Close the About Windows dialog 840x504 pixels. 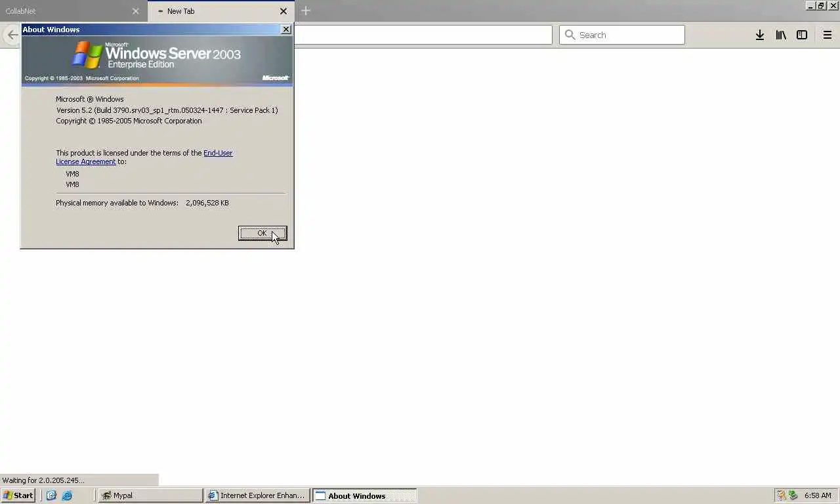[x=286, y=30]
